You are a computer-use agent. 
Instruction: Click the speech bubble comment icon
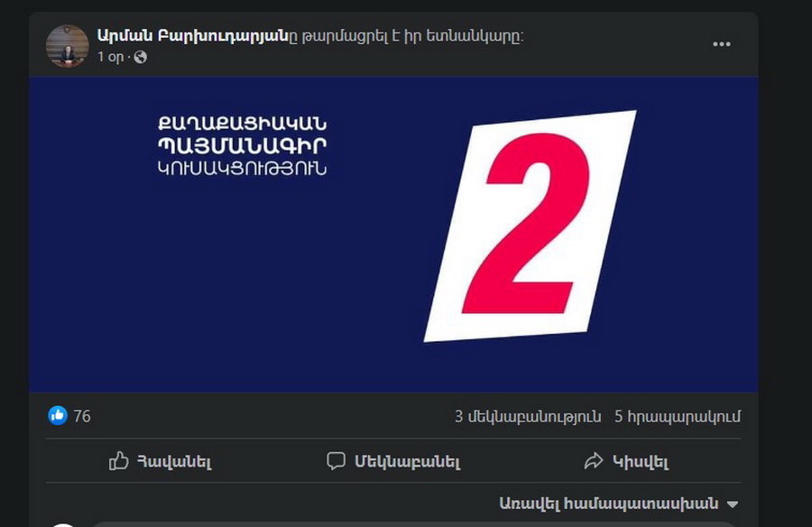(337, 460)
